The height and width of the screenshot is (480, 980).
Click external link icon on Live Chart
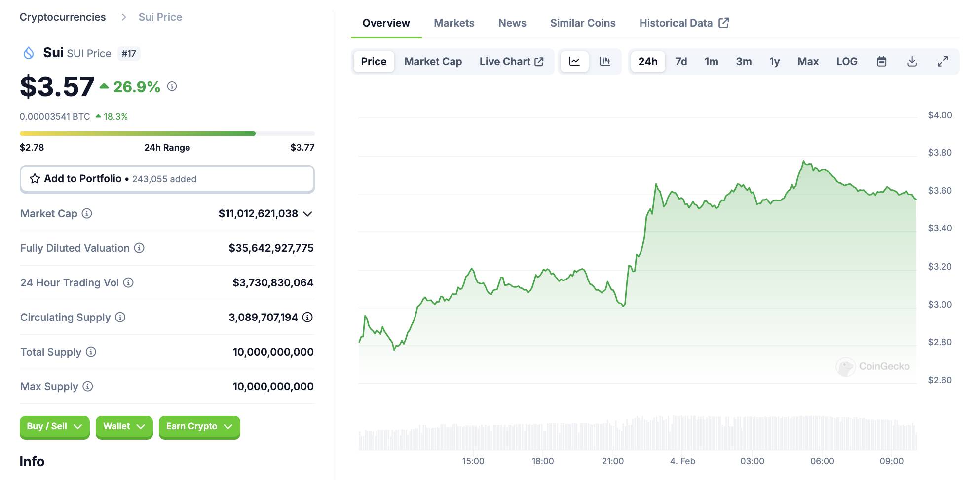[x=539, y=62]
